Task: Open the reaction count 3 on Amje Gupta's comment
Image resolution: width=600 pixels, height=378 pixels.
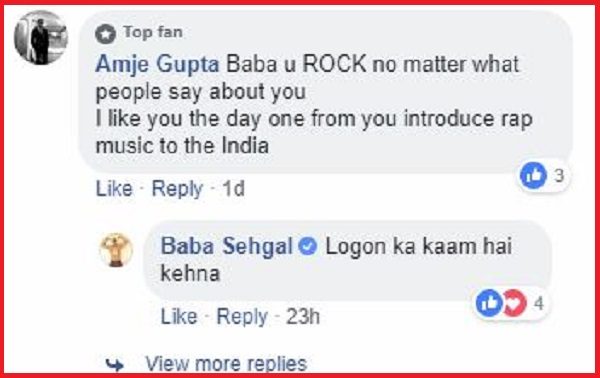Action: coord(559,176)
